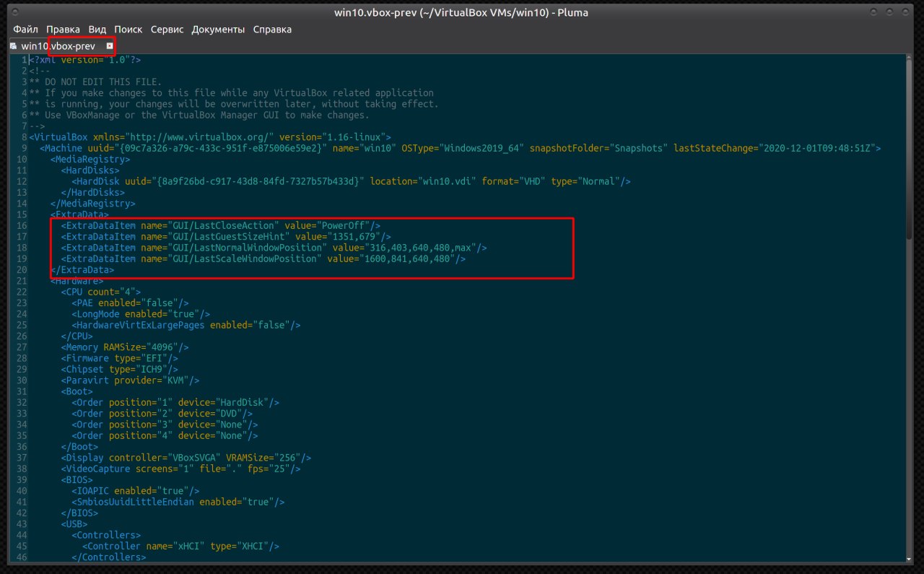Click the closing </CPU> tag

[77, 336]
